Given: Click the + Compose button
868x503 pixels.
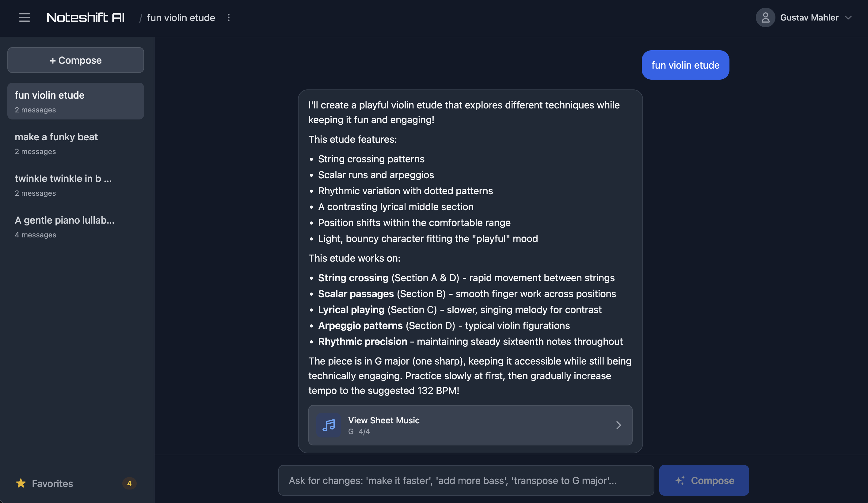Looking at the screenshot, I should click(x=75, y=60).
